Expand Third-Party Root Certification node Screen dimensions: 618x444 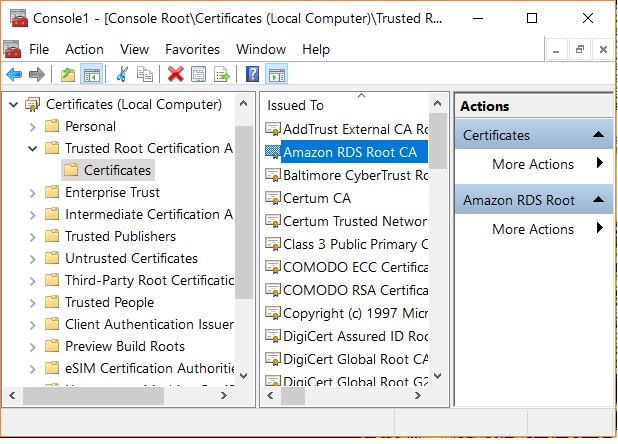[x=33, y=281]
